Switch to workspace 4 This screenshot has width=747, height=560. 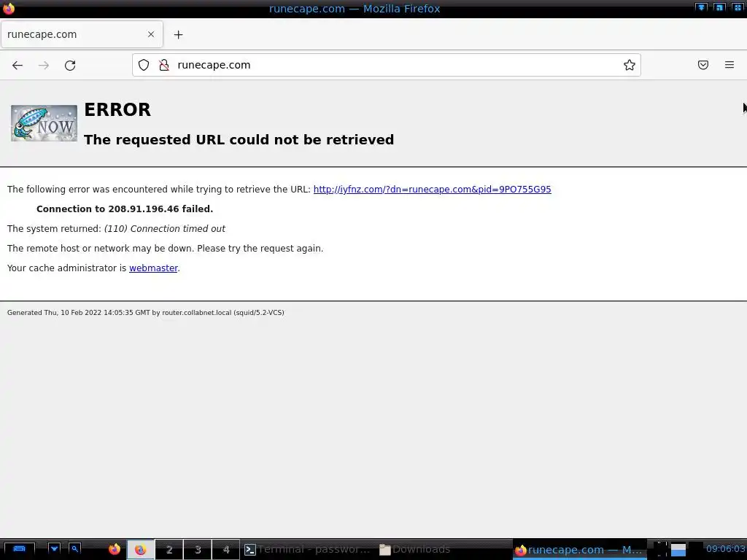click(x=226, y=550)
